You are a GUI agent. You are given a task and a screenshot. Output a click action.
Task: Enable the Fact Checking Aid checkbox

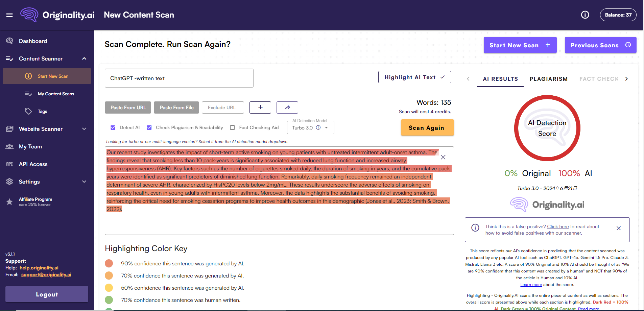pyautogui.click(x=232, y=127)
